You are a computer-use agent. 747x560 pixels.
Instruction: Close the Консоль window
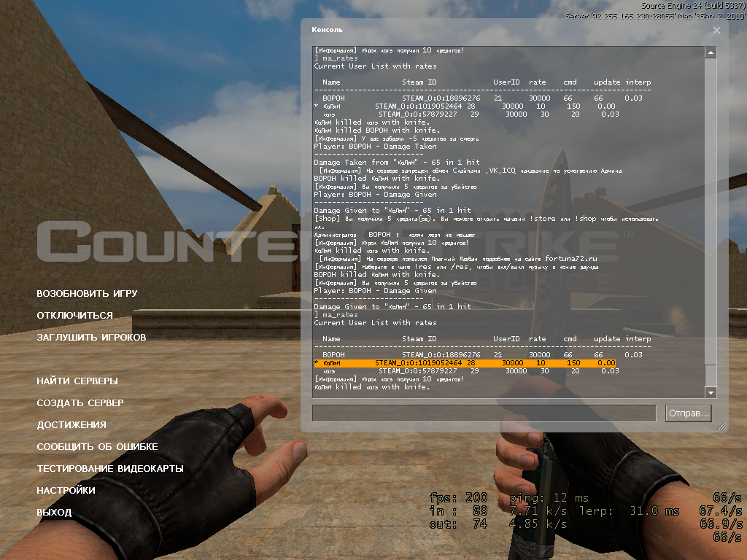(716, 31)
